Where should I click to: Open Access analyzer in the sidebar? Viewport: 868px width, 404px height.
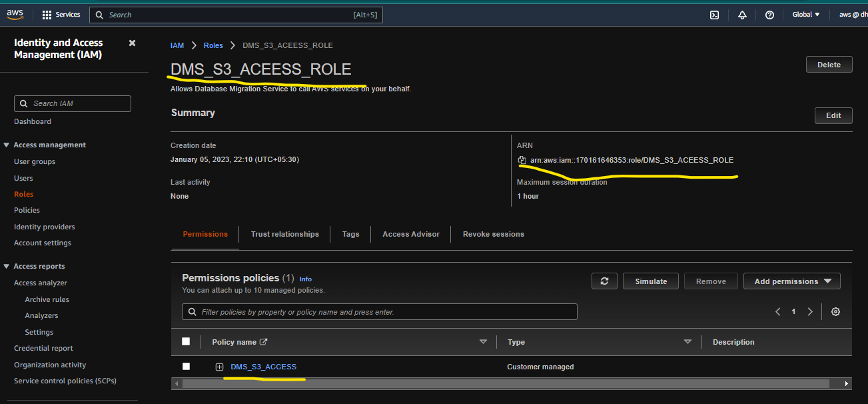(41, 283)
